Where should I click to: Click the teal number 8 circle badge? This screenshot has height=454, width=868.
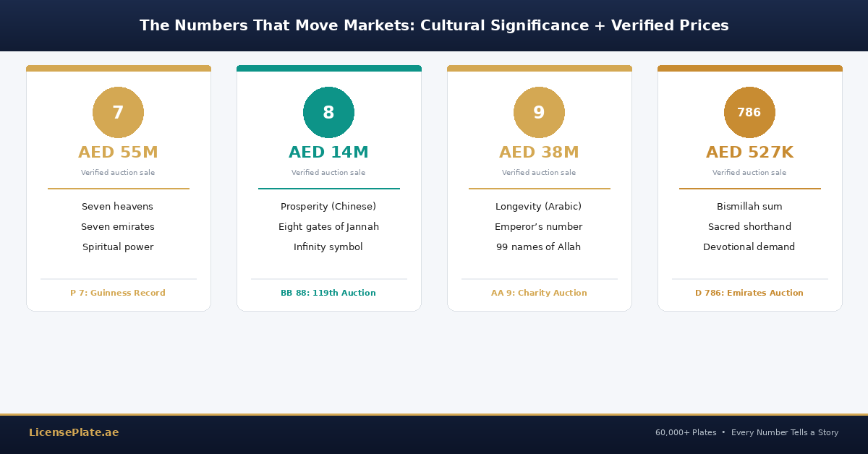[328, 113]
